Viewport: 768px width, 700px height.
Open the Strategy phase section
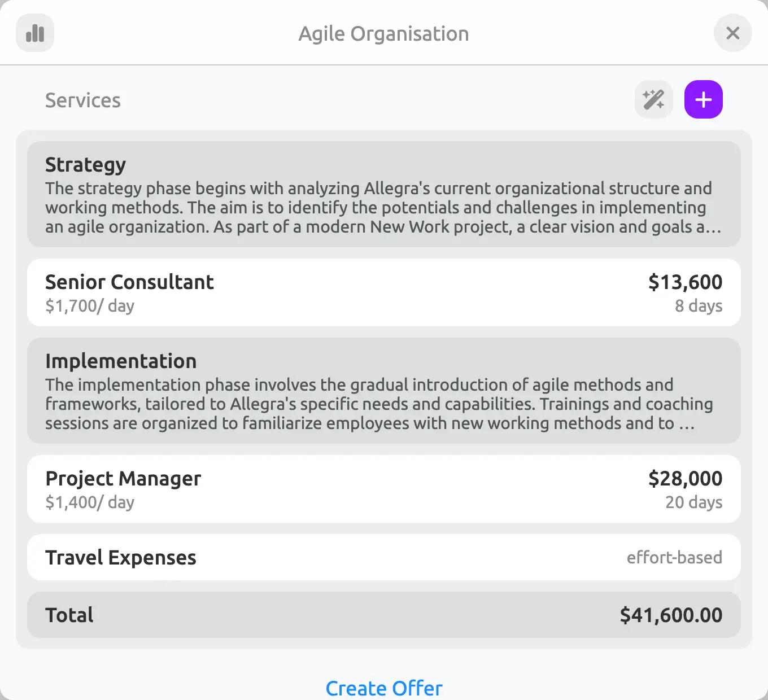point(384,194)
